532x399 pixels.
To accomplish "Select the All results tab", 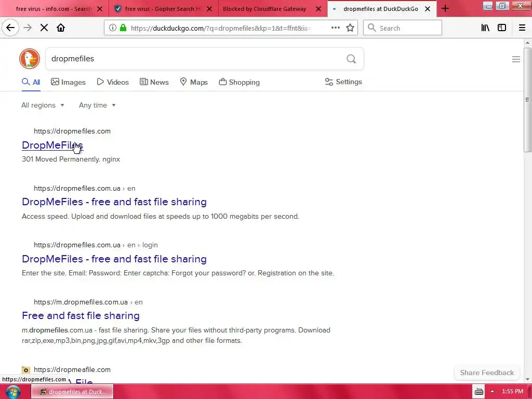I will pos(31,82).
